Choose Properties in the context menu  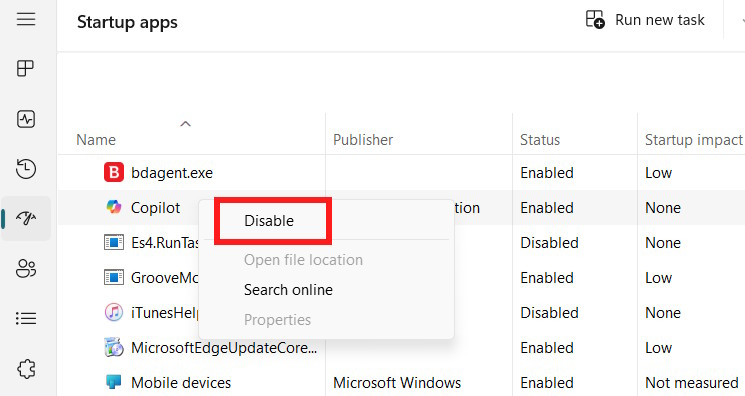(x=277, y=319)
